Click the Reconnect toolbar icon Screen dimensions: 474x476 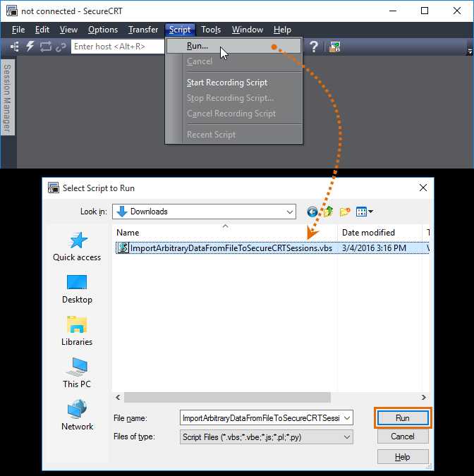coord(46,47)
